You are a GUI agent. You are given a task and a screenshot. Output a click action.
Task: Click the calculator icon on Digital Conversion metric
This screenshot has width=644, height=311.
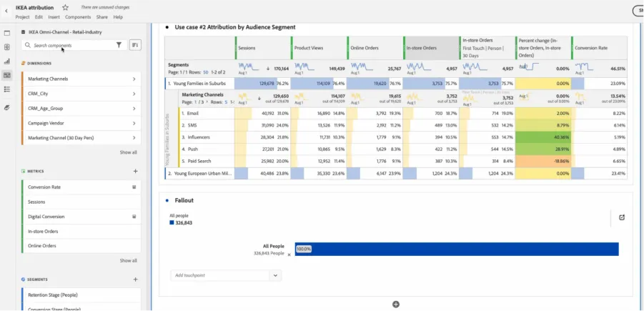point(134,217)
